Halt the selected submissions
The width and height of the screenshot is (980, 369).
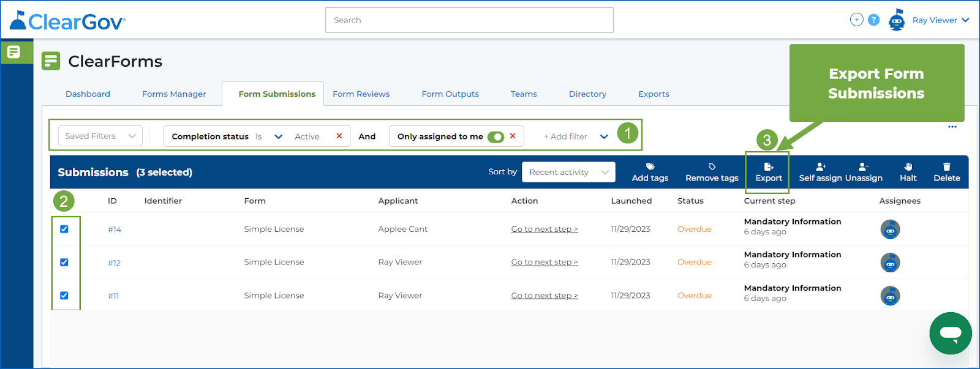908,172
